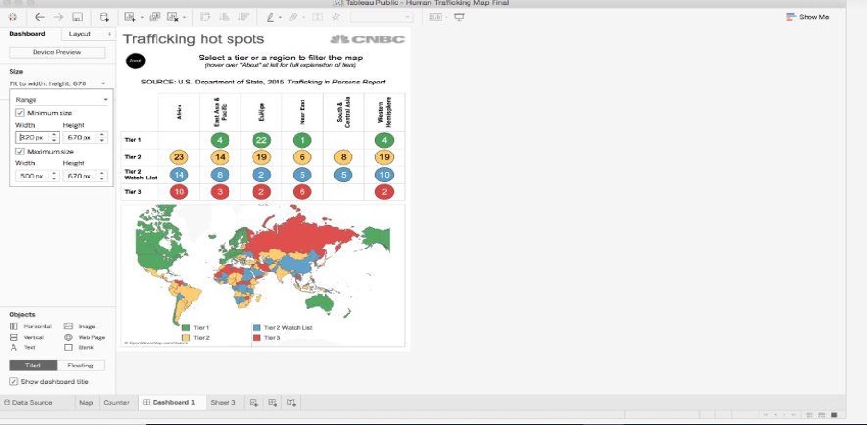868x426 pixels.
Task: Click the New Data Source cylinder icon
Action: 104,17
